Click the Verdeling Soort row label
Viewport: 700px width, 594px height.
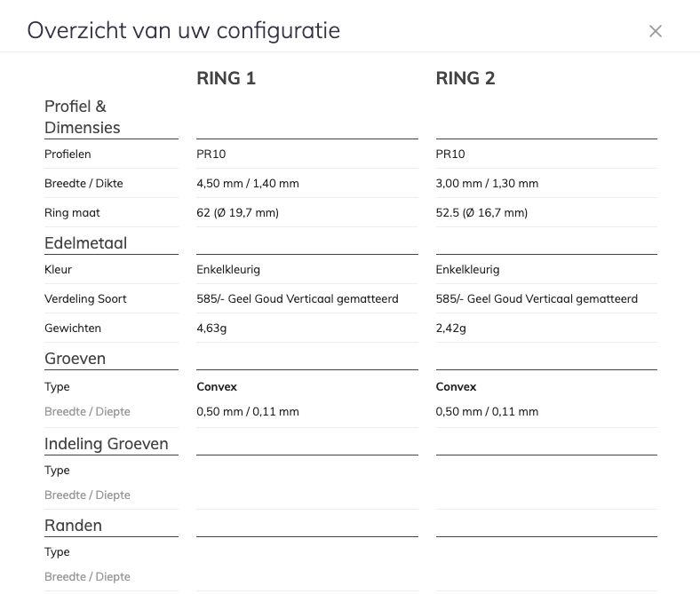(85, 299)
